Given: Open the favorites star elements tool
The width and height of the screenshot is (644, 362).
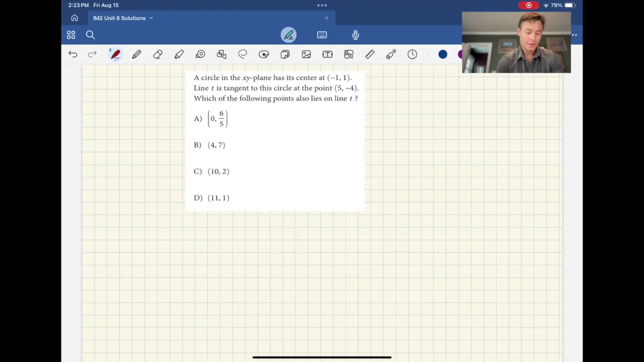Looking at the screenshot, I should (264, 54).
